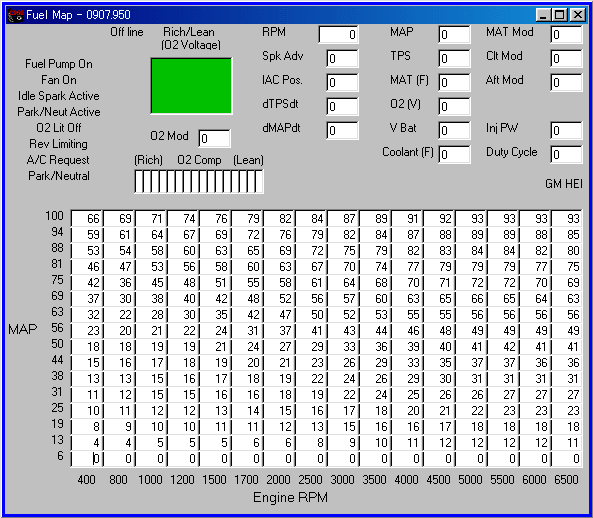This screenshot has height=518, width=593.
Task: Focus the Duty Cycle field
Action: tap(566, 154)
